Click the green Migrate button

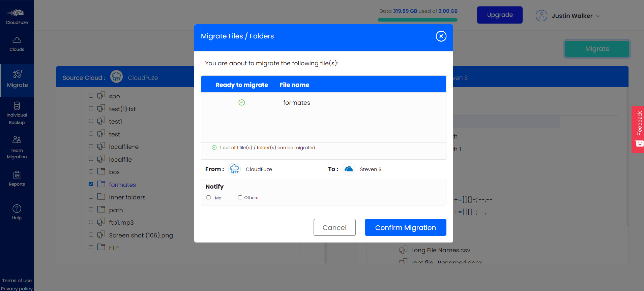tap(597, 49)
